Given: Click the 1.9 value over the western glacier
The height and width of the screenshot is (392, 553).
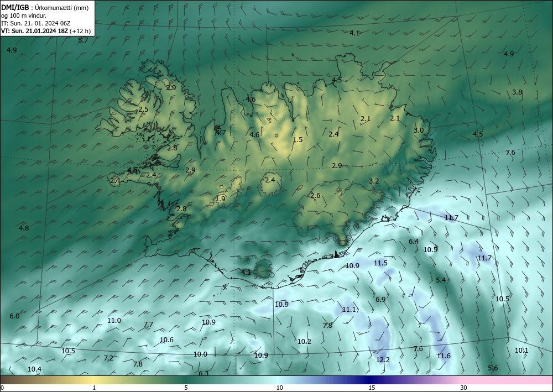Looking at the screenshot, I should [220, 199].
